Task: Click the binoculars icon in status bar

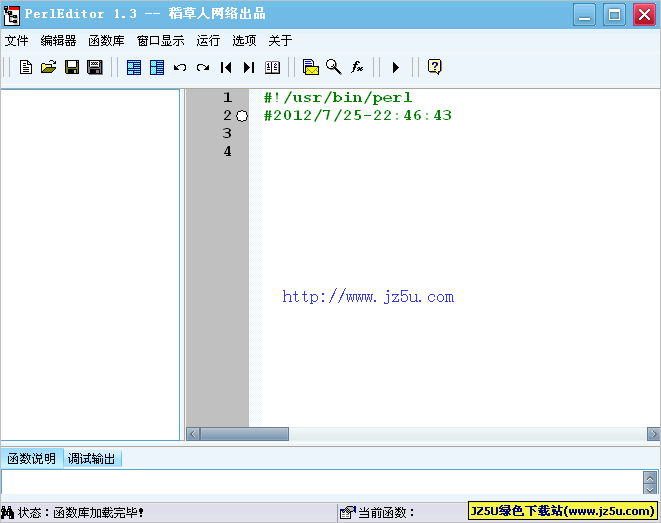Action: (7, 512)
